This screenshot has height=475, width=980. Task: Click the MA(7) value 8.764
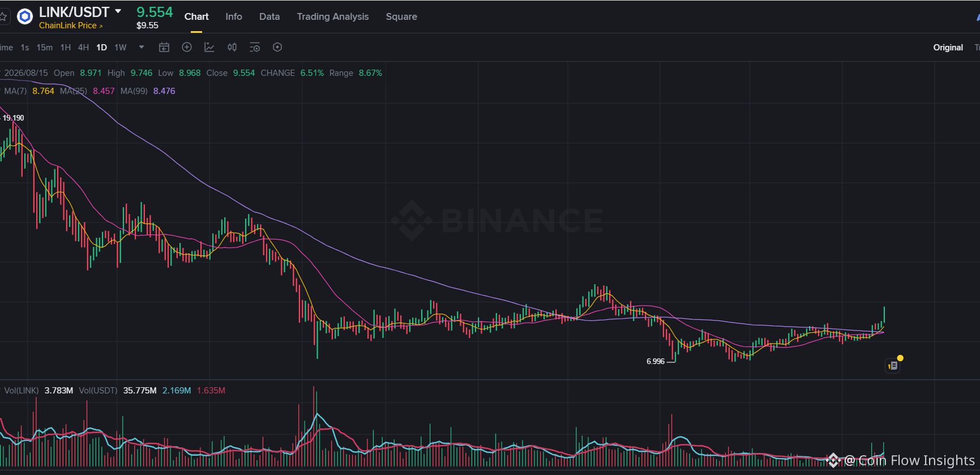coord(44,91)
